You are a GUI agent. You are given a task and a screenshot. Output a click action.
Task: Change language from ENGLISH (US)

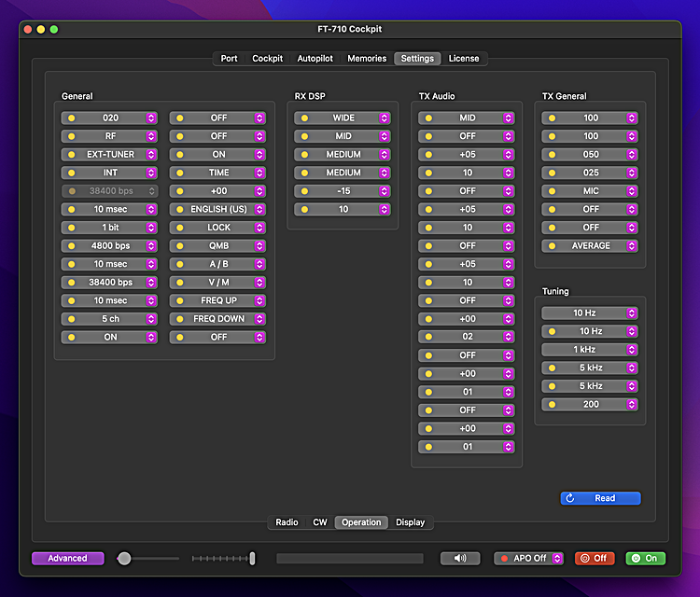(217, 209)
